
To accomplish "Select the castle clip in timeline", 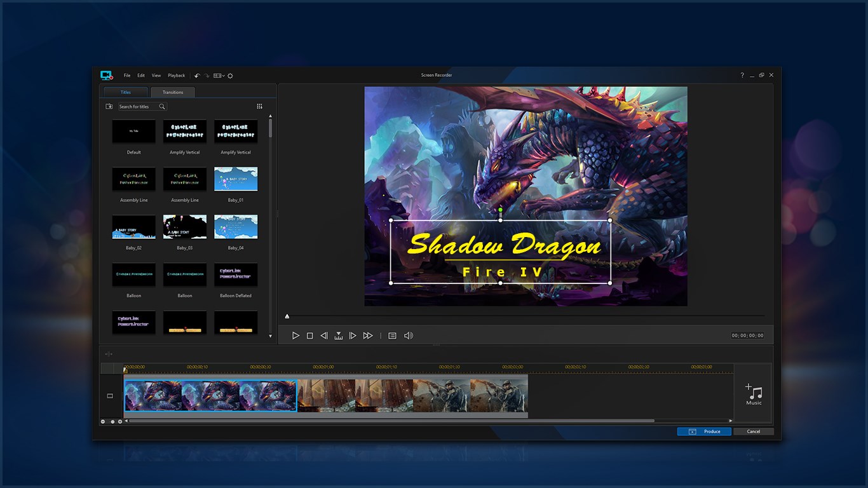I will (x=355, y=396).
